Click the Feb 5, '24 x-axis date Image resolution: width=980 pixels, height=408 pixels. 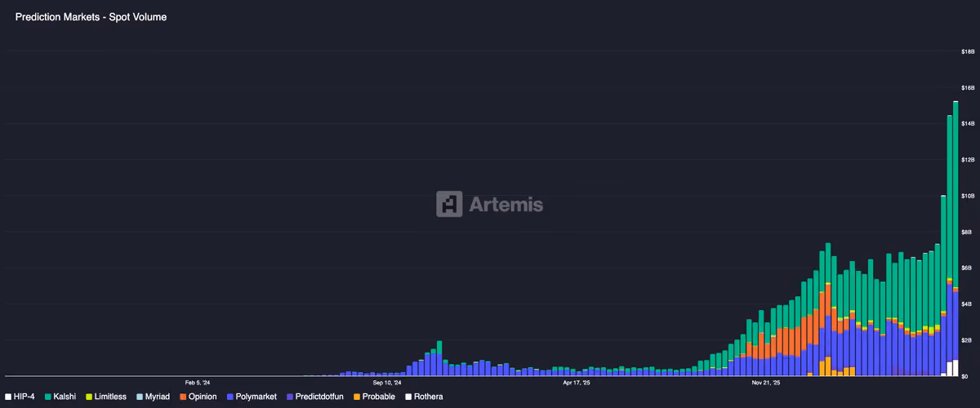tap(198, 382)
